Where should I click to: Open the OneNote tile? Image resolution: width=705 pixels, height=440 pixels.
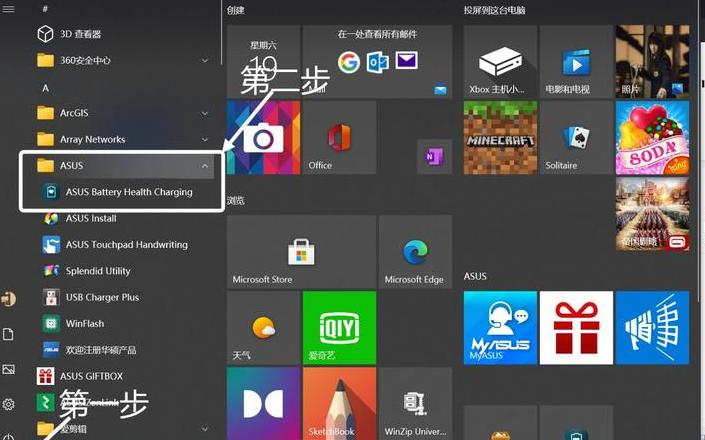point(434,156)
